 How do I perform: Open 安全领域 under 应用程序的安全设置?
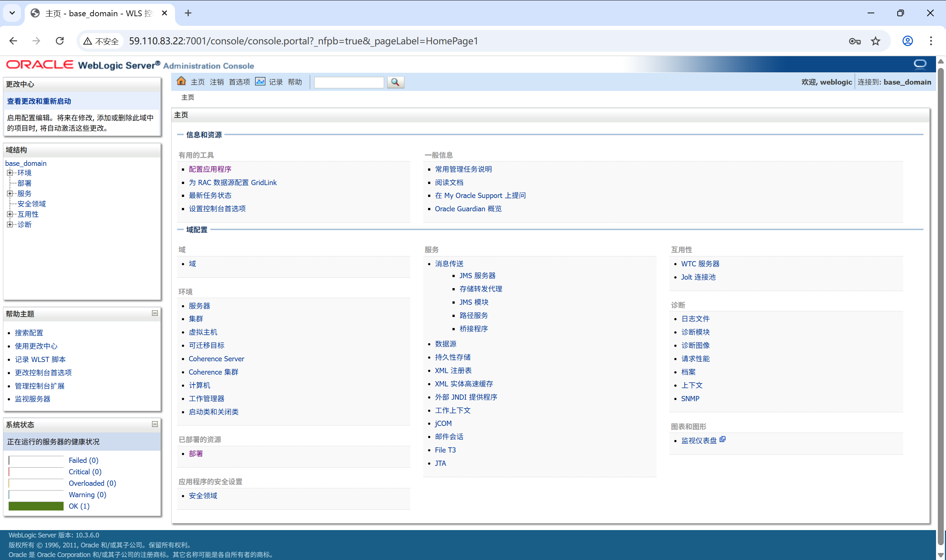point(203,495)
